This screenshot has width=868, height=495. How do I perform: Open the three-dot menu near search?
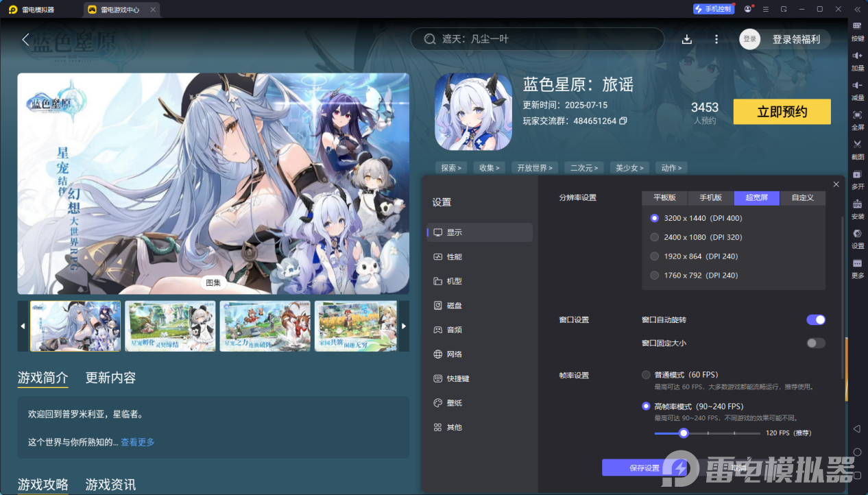tap(716, 39)
